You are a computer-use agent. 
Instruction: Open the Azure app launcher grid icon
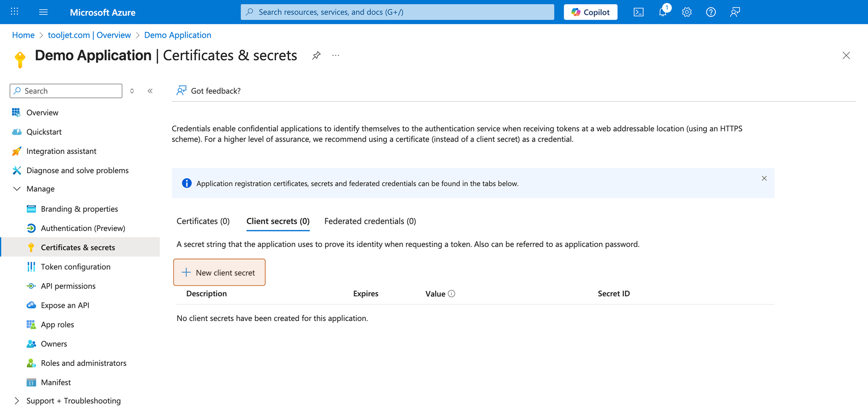coord(15,12)
